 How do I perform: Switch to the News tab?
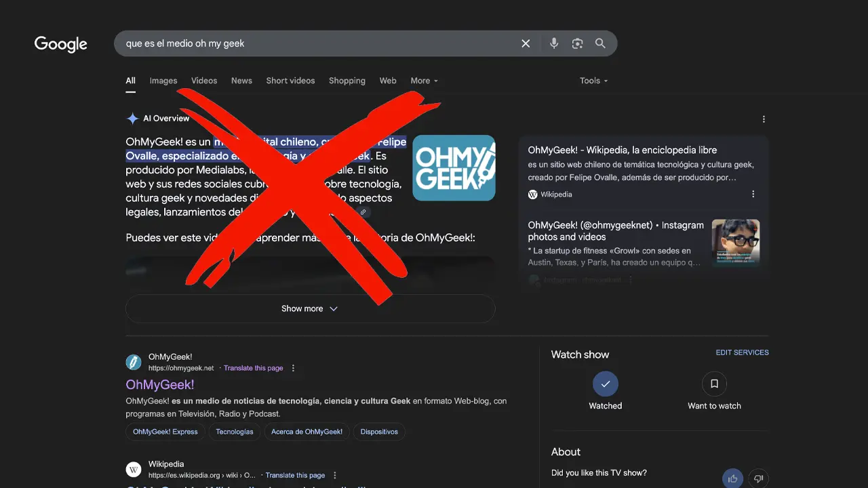coord(241,81)
